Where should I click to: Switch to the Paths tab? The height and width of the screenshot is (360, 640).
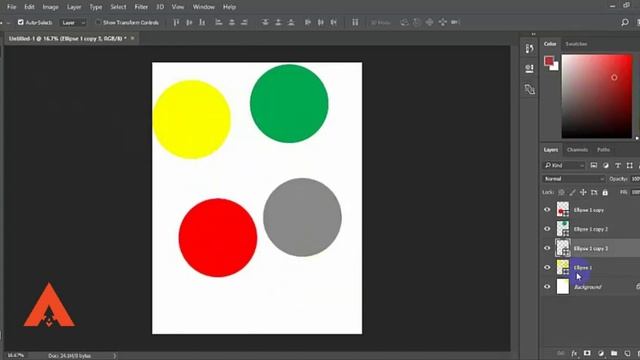point(603,150)
